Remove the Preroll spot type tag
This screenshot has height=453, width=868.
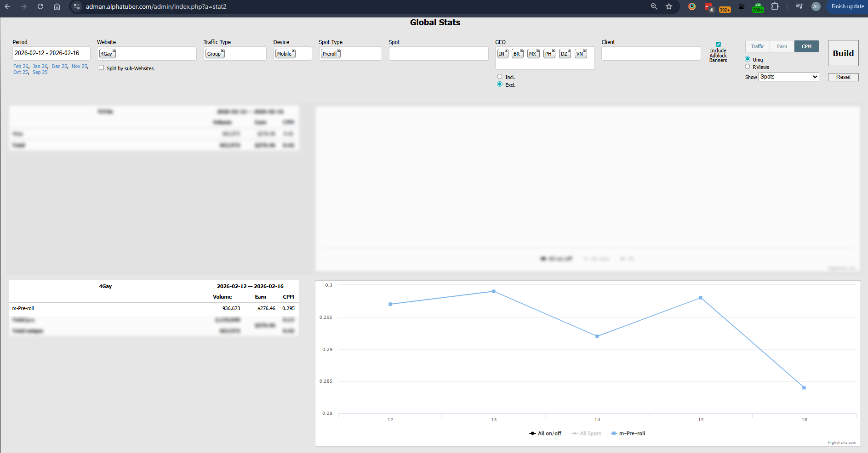(x=339, y=51)
